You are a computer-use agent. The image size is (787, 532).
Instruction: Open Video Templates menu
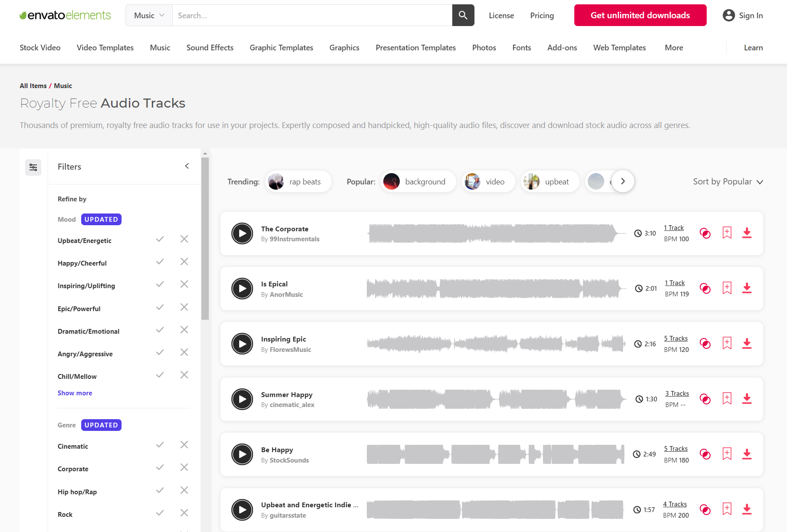click(105, 48)
